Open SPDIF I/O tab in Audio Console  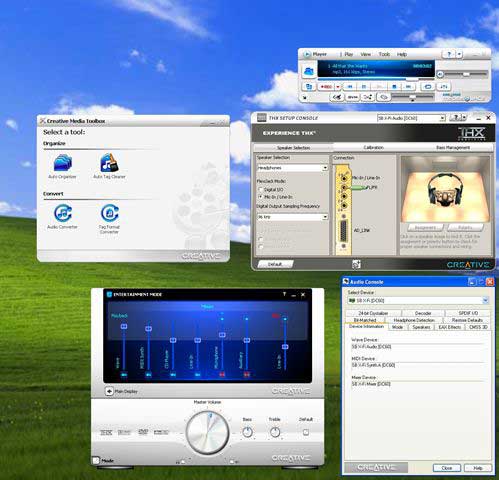click(468, 313)
